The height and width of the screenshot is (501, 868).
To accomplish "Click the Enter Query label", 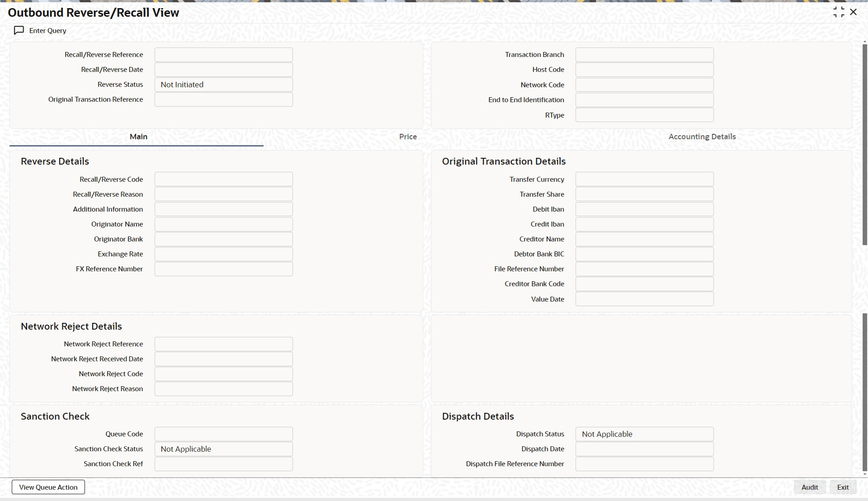I will (x=47, y=30).
